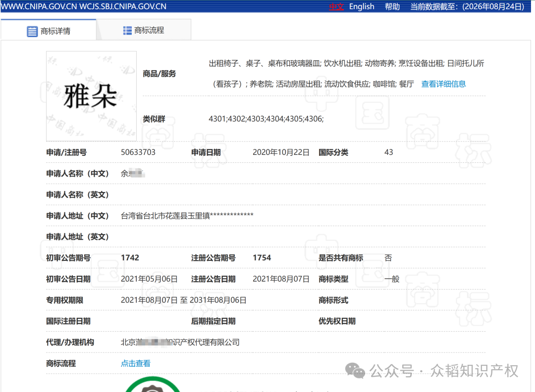
Task: Select international class value 43
Action: [x=389, y=152]
